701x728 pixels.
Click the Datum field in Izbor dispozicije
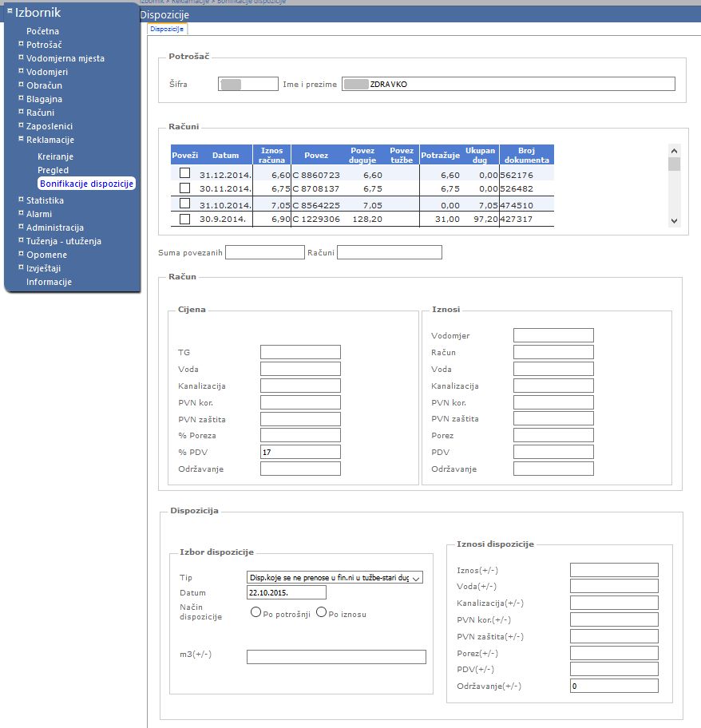pyautogui.click(x=287, y=592)
